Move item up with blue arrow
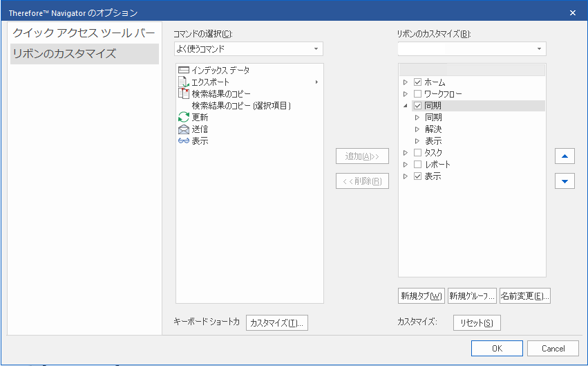 (565, 156)
